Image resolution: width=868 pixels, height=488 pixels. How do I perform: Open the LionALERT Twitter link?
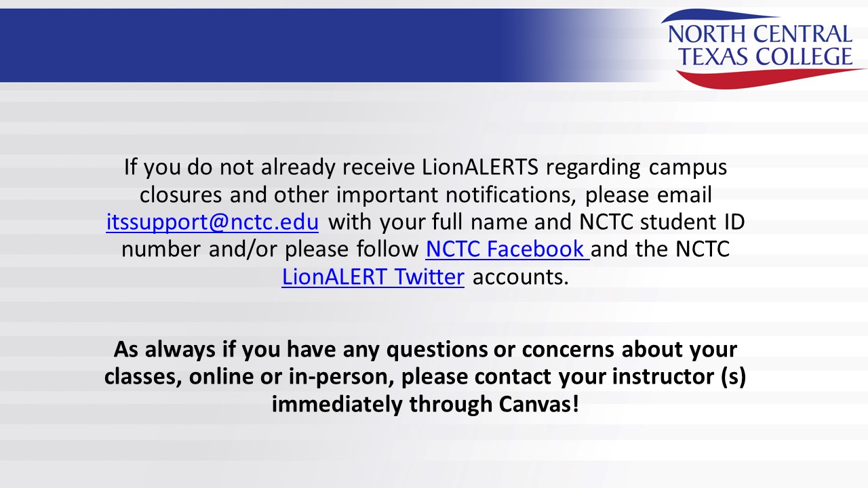point(373,277)
